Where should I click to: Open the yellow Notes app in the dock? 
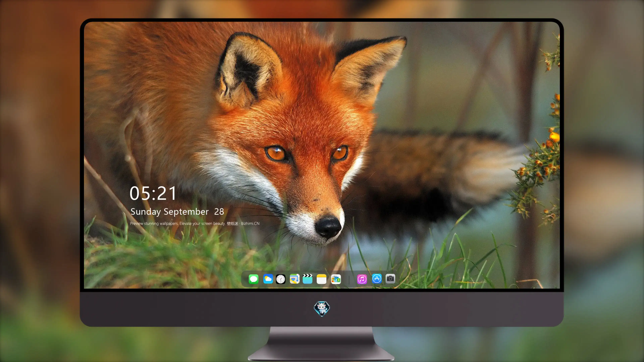(x=321, y=279)
